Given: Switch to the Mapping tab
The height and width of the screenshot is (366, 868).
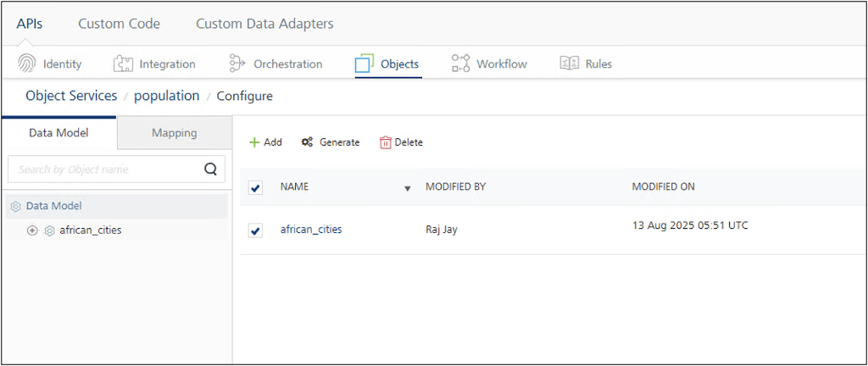Looking at the screenshot, I should (174, 133).
